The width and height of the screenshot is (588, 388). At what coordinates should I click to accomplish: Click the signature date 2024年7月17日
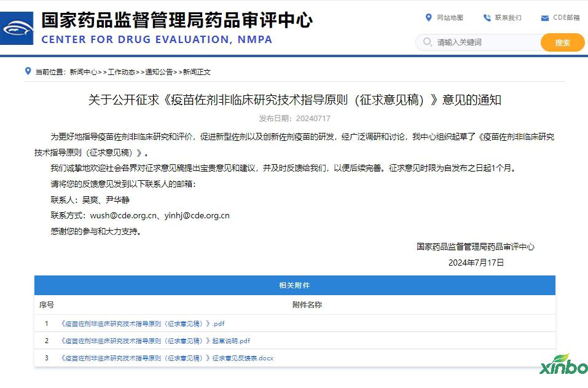click(x=476, y=263)
